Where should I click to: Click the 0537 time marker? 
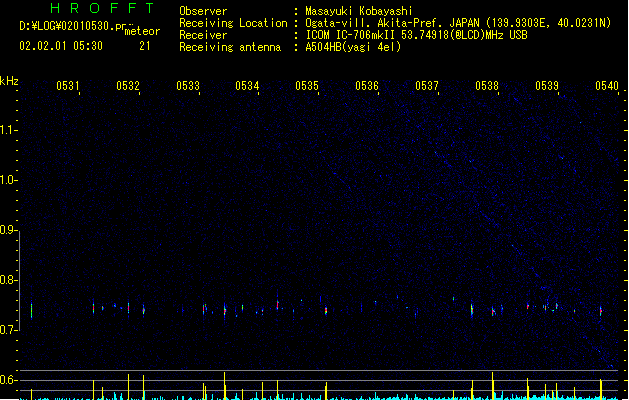point(427,85)
